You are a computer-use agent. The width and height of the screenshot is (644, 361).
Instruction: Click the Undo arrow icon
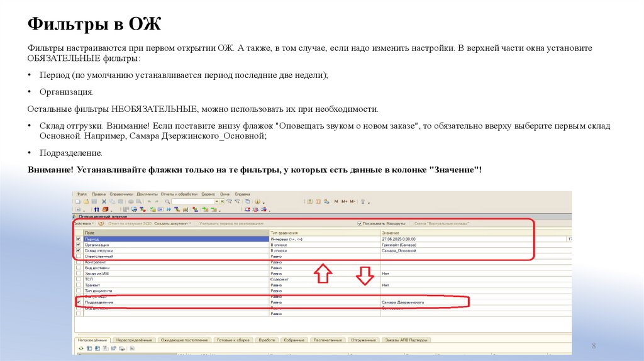[149, 202]
